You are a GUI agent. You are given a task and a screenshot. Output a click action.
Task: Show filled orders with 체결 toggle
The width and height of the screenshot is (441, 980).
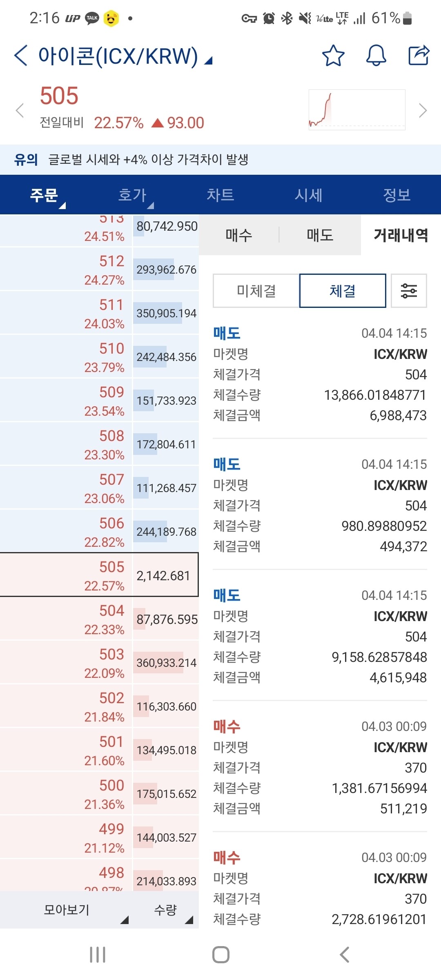click(342, 290)
